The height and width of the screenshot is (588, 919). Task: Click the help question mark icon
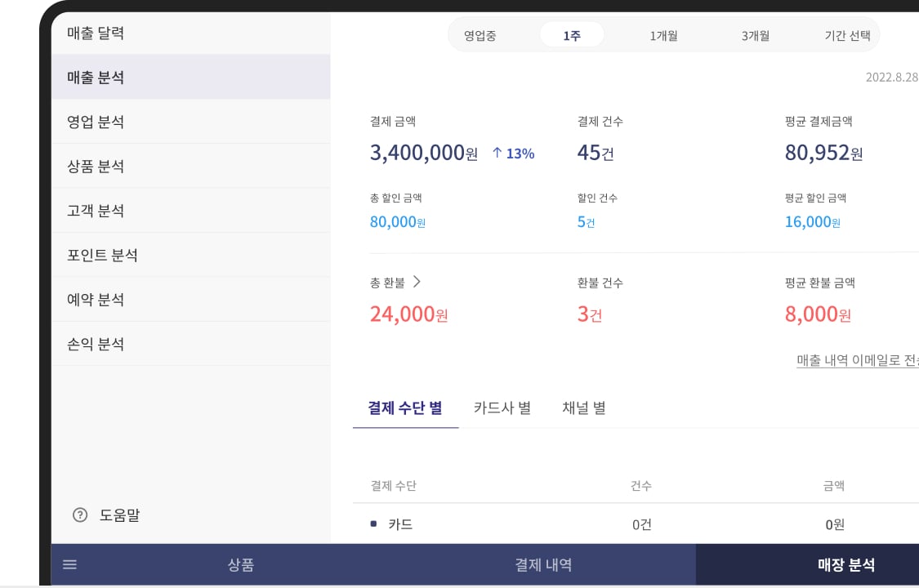80,514
